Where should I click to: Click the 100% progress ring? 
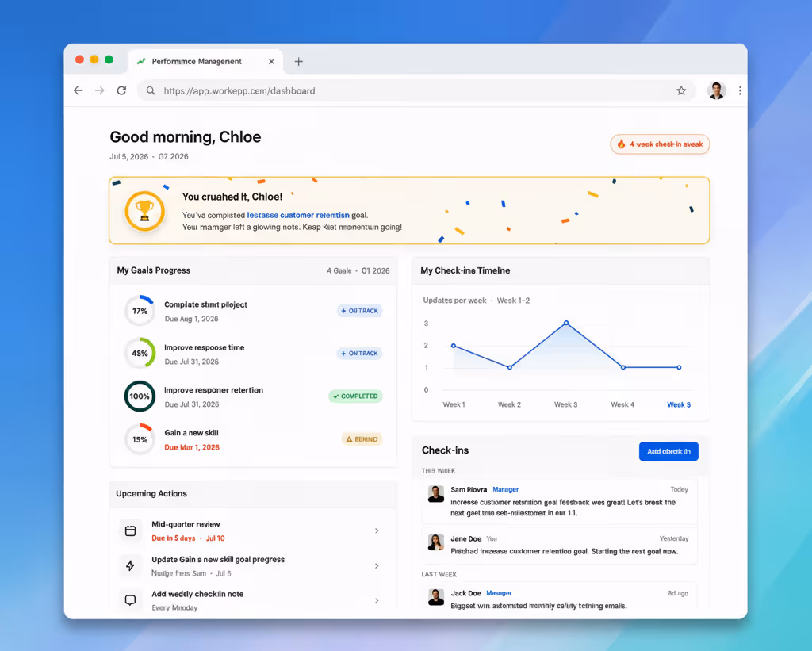[x=140, y=396]
